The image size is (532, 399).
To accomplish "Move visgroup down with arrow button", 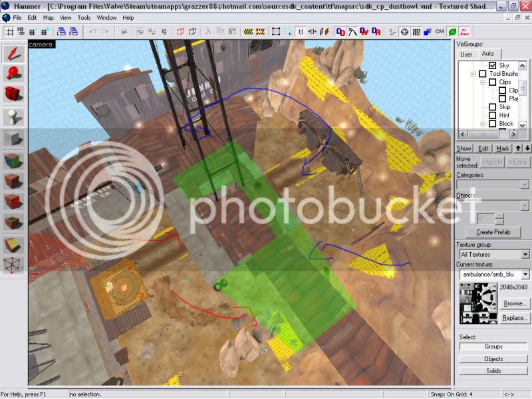I will click(527, 148).
